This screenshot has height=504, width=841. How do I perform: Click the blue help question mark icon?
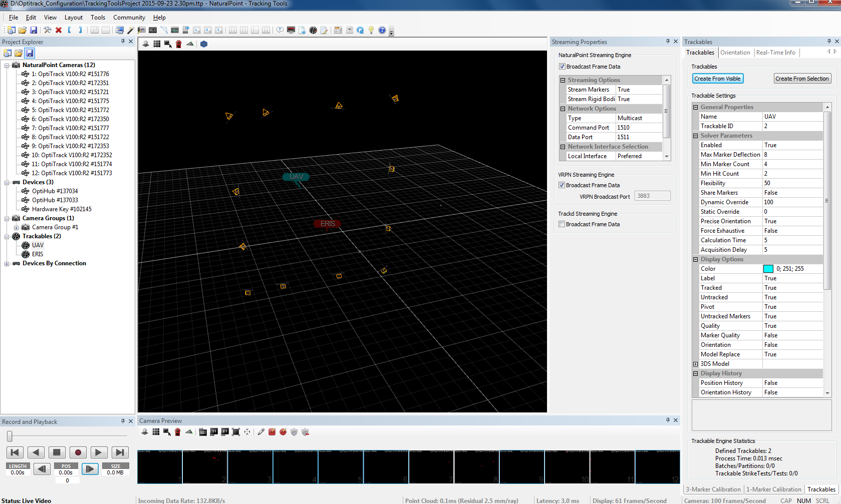click(382, 31)
